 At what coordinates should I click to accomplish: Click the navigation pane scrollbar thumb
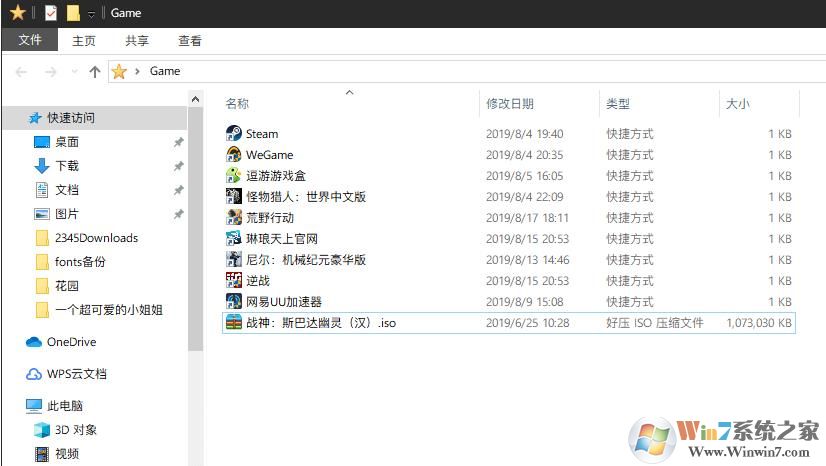click(195, 229)
